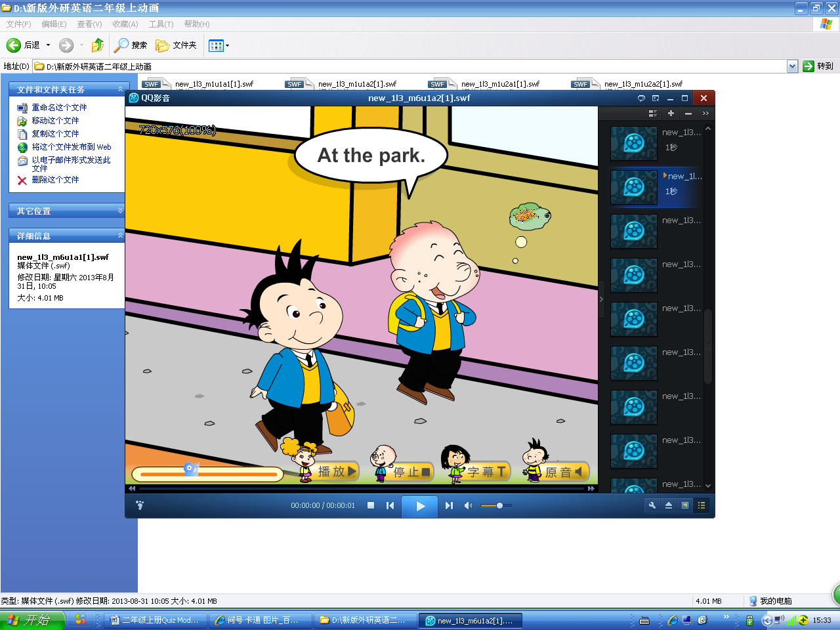Click the color effects icon in player

[x=685, y=505]
